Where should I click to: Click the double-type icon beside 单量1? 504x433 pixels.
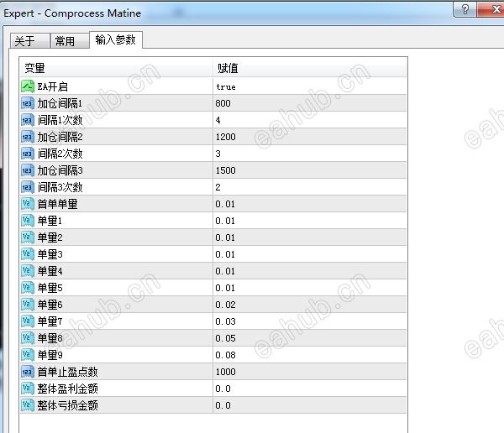coord(28,221)
